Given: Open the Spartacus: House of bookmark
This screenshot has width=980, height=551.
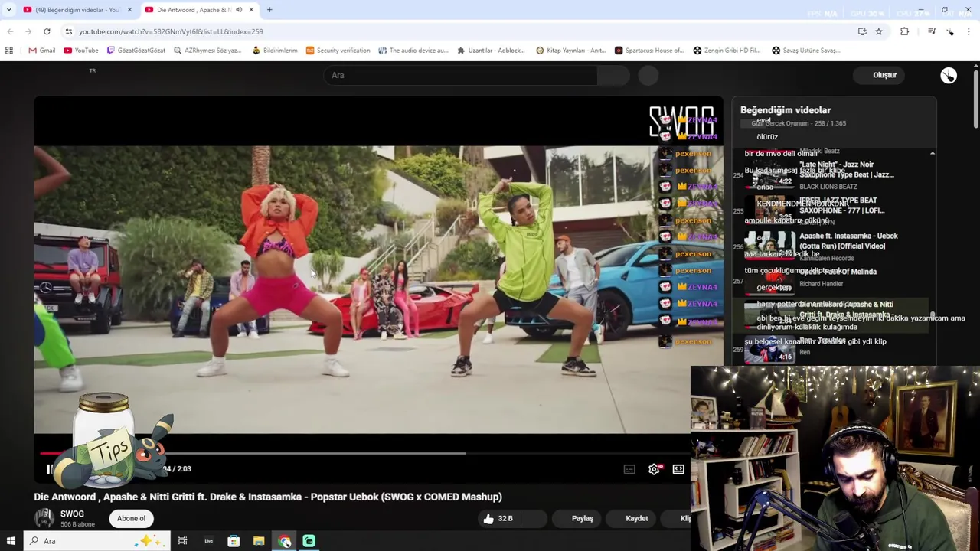Looking at the screenshot, I should click(x=649, y=51).
